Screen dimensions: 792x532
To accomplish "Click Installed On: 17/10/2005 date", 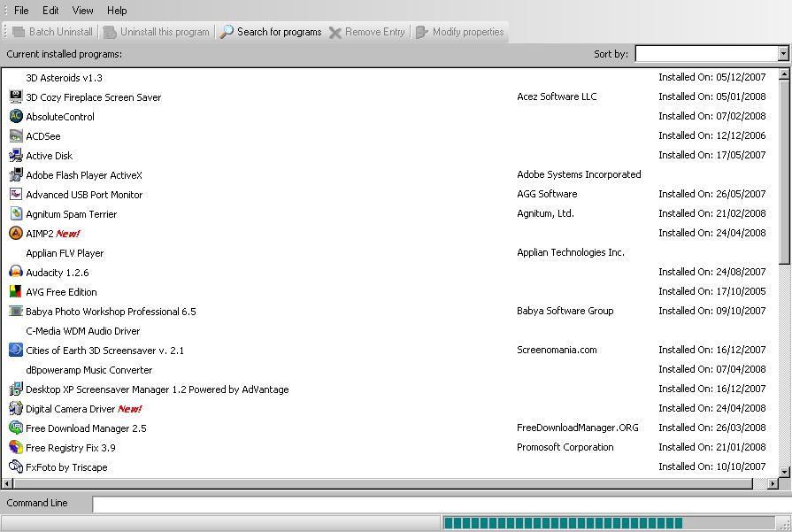I will pos(712,291).
